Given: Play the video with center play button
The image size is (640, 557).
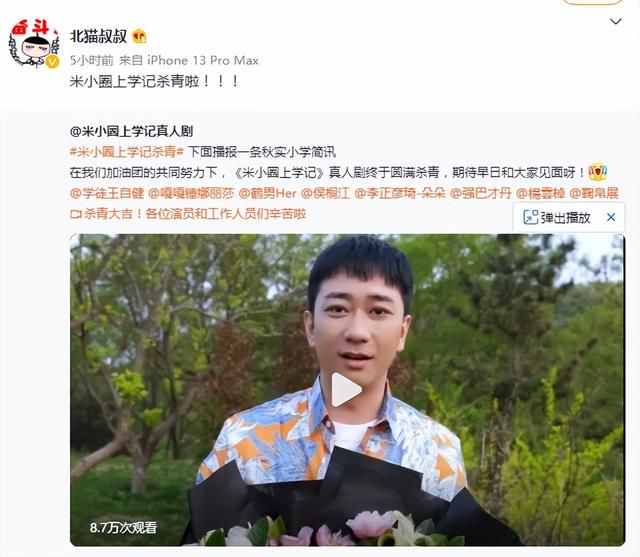Looking at the screenshot, I should point(346,390).
